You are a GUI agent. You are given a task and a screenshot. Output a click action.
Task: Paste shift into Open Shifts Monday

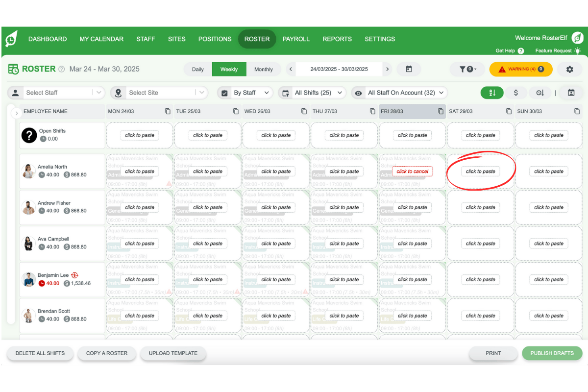click(x=140, y=135)
